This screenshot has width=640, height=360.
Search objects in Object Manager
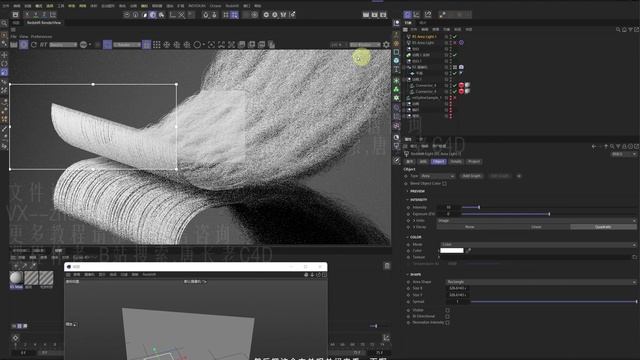tap(618, 29)
